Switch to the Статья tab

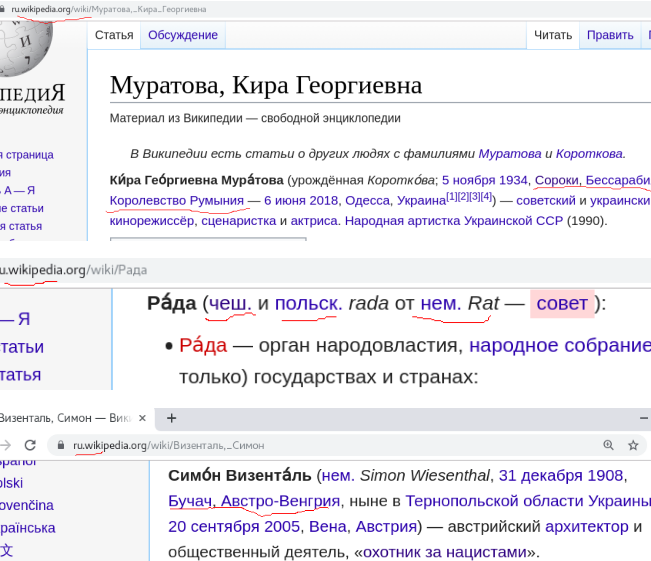click(114, 35)
